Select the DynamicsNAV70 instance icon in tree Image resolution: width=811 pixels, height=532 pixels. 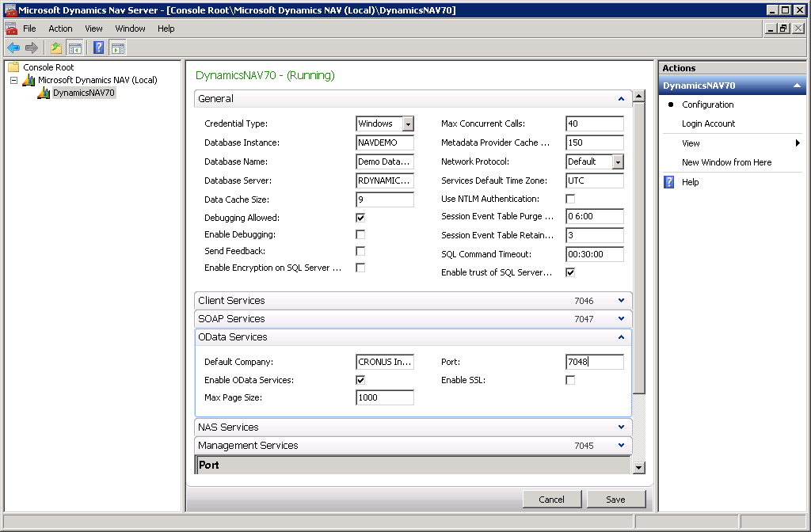[44, 93]
